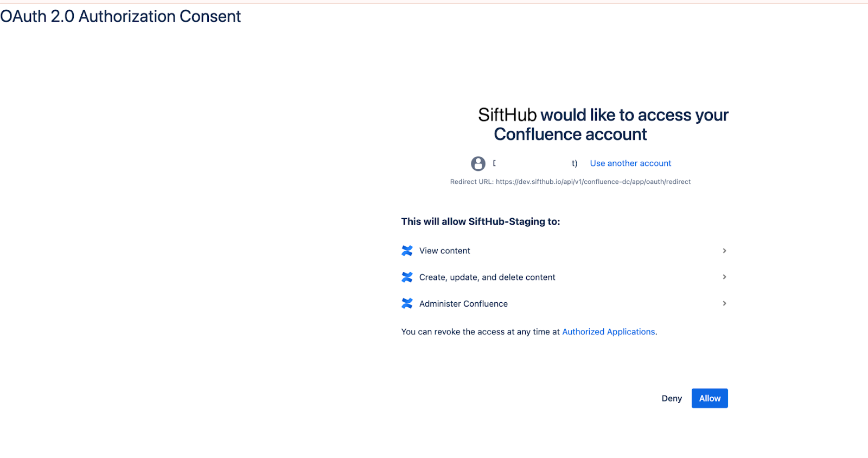Image resolution: width=868 pixels, height=458 pixels.
Task: Select the Create, update, and delete content label
Action: (487, 277)
